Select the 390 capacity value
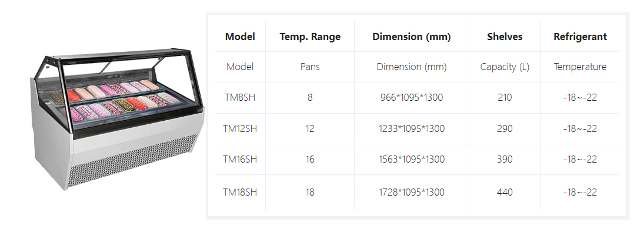Viewport: 644px width, 238px height. tap(505, 159)
